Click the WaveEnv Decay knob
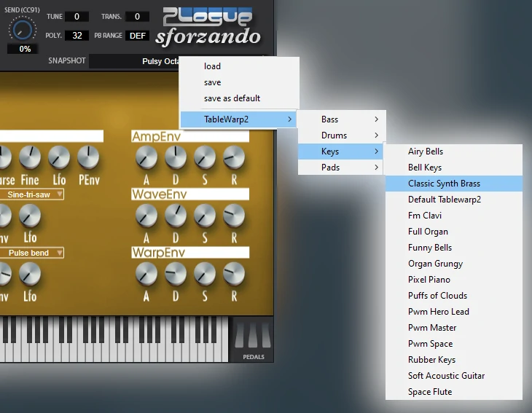 [176, 214]
